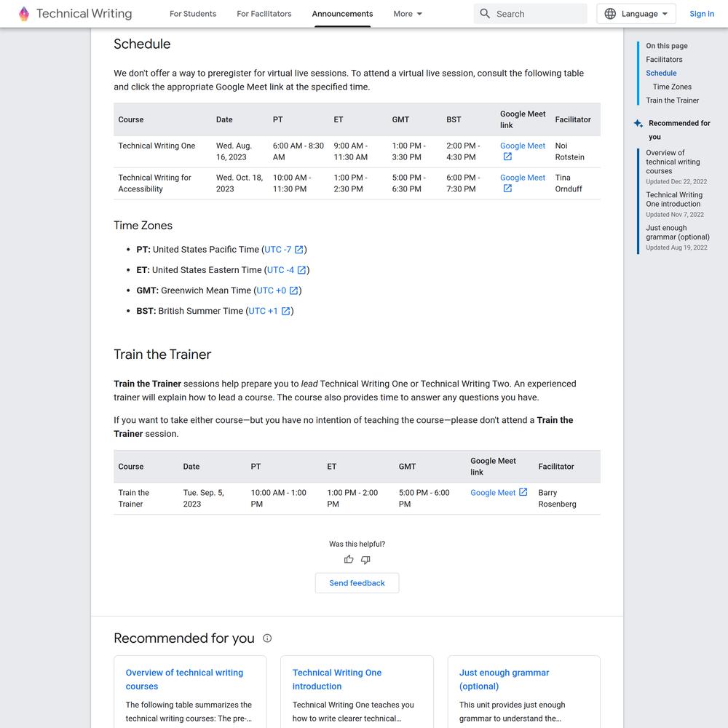Viewport: 728px width, 728px height.
Task: Click 'Tina Ornduff' facilitator cell
Action: [569, 183]
